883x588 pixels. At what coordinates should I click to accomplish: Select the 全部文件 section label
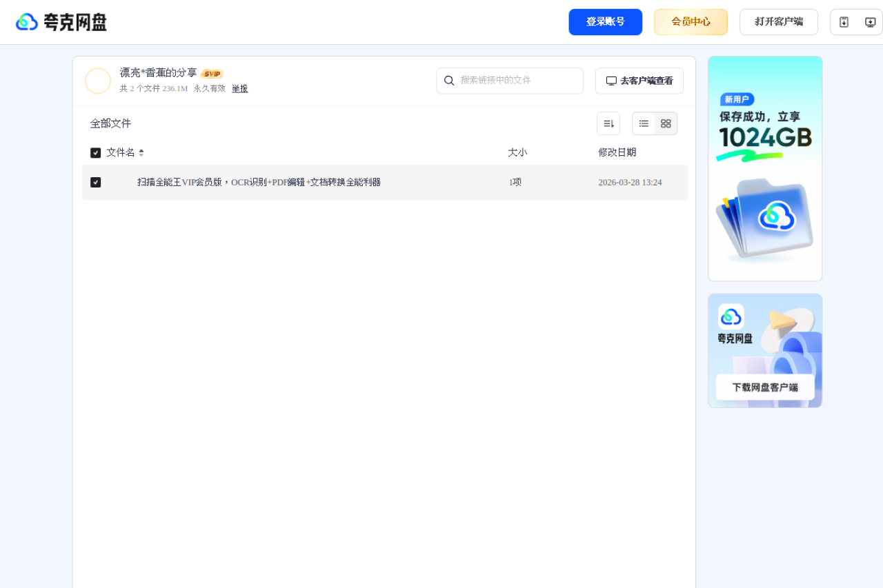click(110, 123)
